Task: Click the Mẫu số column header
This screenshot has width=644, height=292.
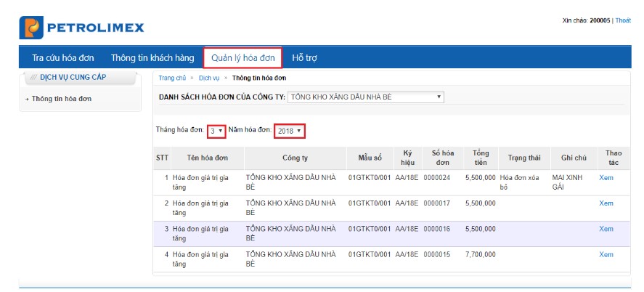Action: click(x=370, y=158)
